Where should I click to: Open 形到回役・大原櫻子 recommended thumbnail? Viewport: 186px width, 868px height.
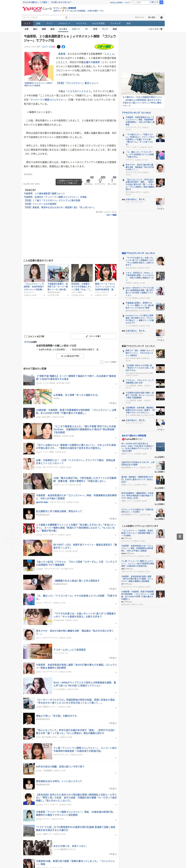coord(82,273)
